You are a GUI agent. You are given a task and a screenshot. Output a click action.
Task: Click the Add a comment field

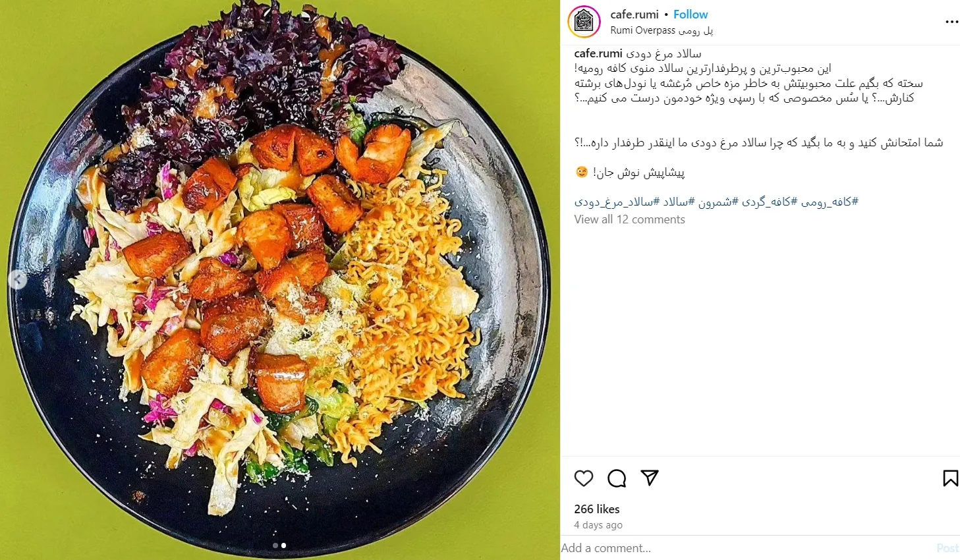click(x=745, y=548)
